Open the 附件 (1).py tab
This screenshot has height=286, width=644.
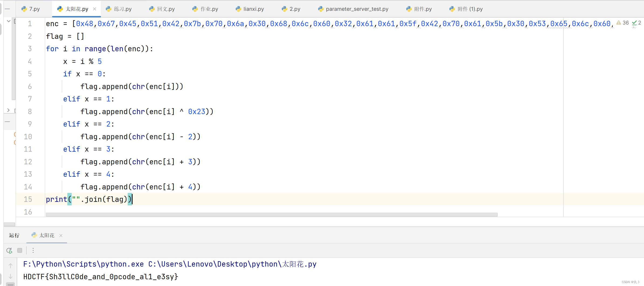coord(466,9)
